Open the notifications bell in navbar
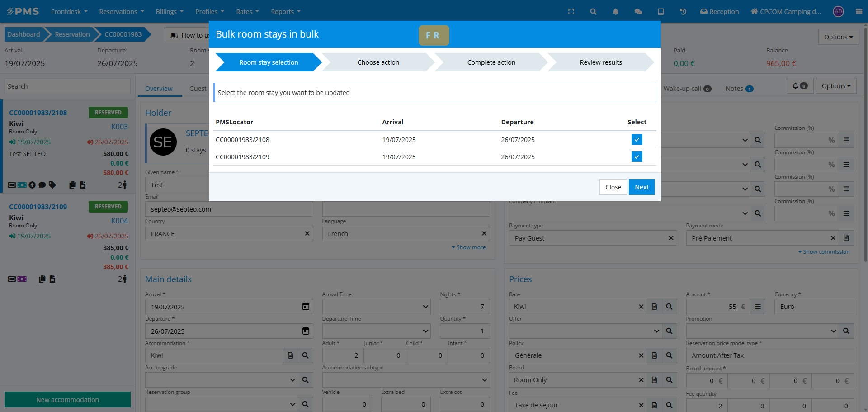Viewport: 868px width, 412px height. pyautogui.click(x=615, y=12)
